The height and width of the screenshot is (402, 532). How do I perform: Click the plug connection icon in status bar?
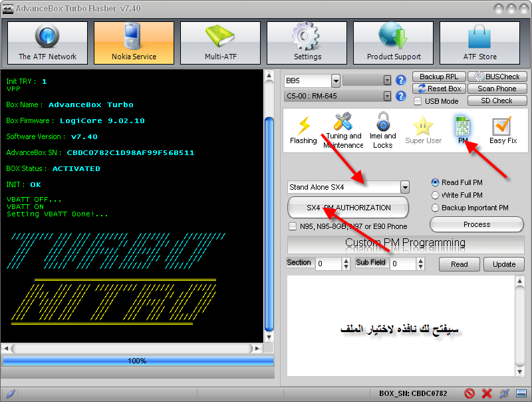coord(504,393)
